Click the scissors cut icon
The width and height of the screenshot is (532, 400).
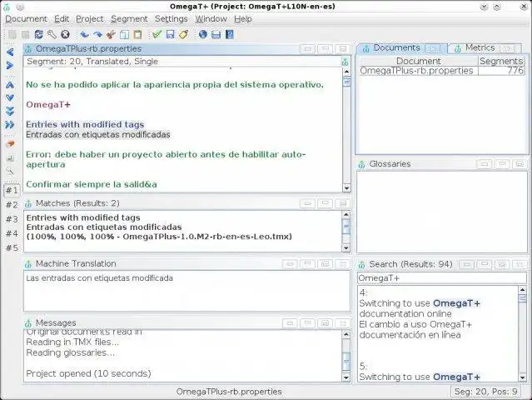(x=111, y=34)
